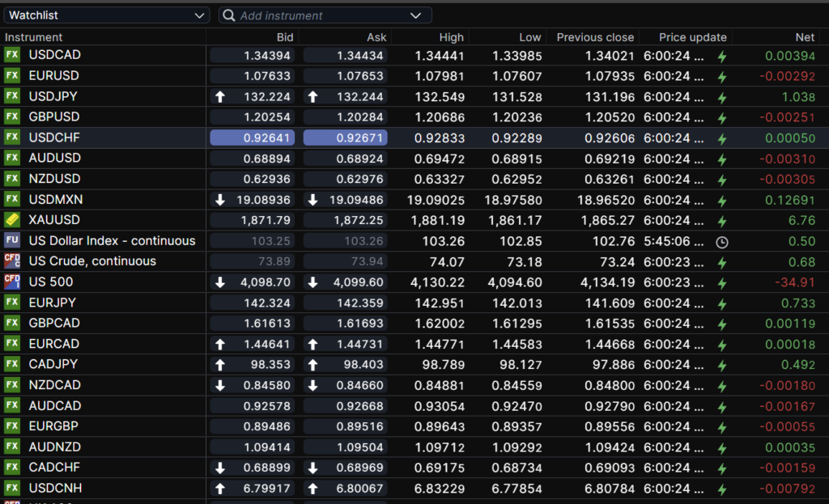Type in the Add instrument search field

pyautogui.click(x=320, y=15)
